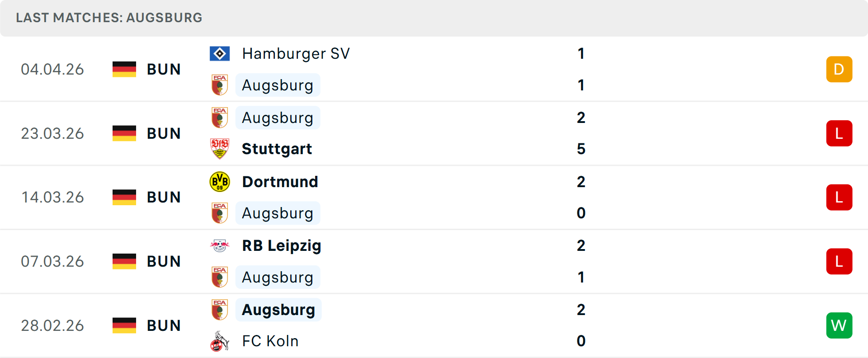Click the German flag next to 04.04.26
This screenshot has height=358, width=868.
coord(124,69)
